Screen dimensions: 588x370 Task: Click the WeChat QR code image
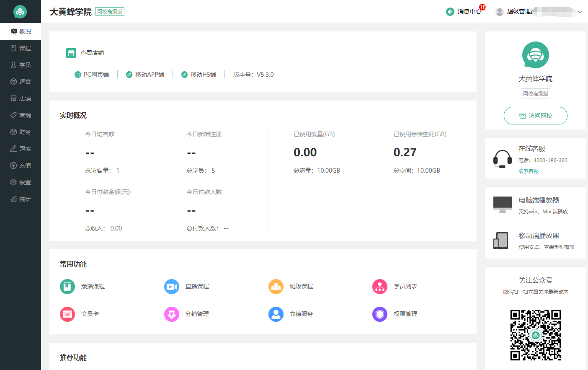(536, 335)
